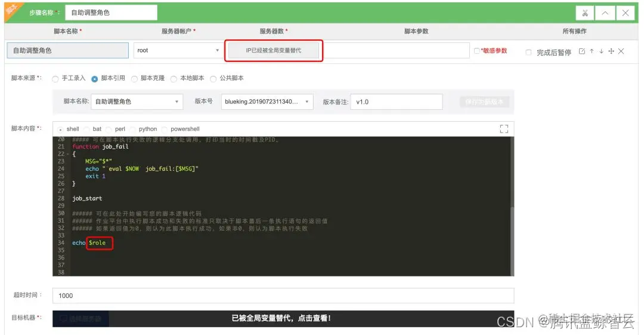The width and height of the screenshot is (644, 335).
Task: Click code line 'function job_fail'
Action: coord(101,146)
